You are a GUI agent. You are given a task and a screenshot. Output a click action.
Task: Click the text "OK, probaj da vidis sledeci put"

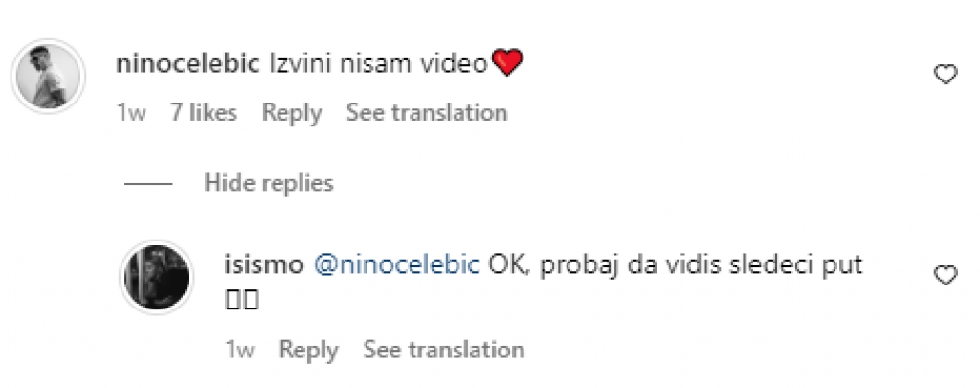click(676, 265)
